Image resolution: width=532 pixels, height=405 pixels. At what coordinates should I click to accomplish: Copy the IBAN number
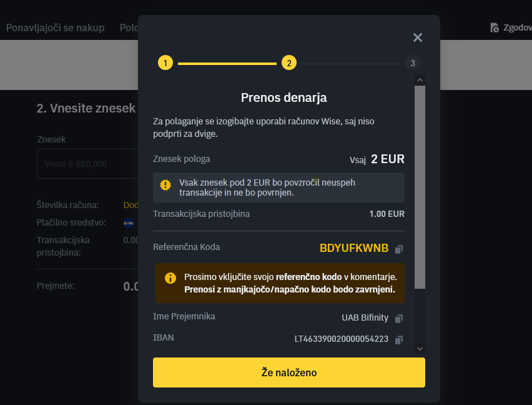399,339
